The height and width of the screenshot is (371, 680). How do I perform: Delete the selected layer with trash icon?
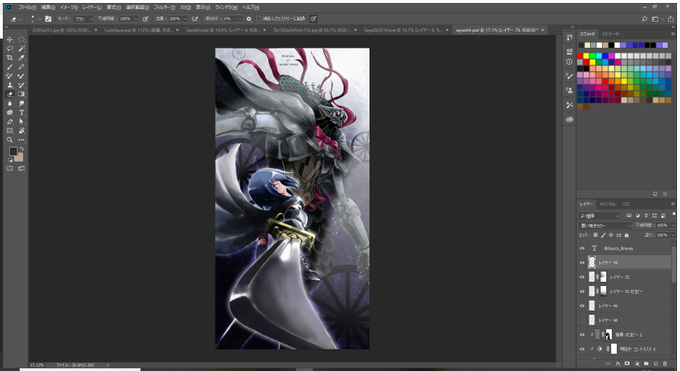665,363
